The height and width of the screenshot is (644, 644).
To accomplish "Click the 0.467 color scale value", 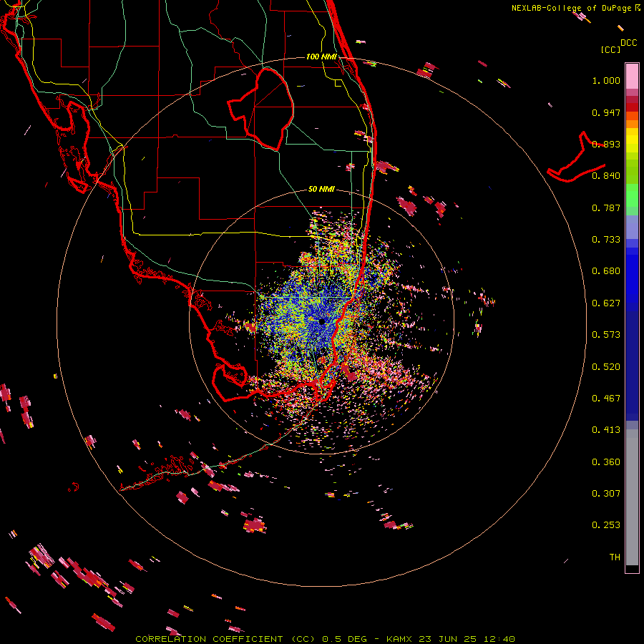I will coord(606,399).
